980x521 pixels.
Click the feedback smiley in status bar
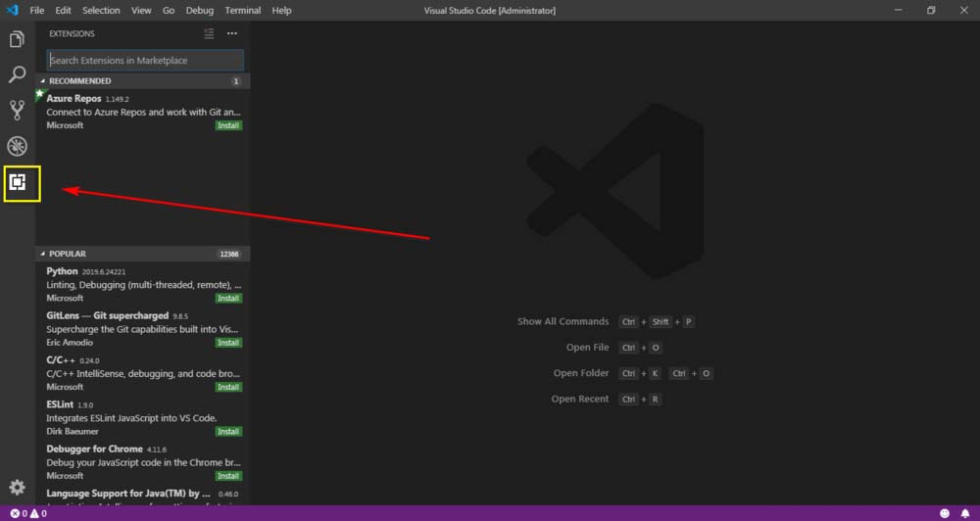click(944, 513)
